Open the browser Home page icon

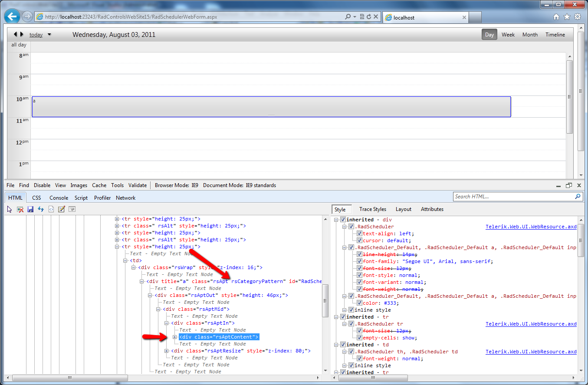click(x=556, y=17)
